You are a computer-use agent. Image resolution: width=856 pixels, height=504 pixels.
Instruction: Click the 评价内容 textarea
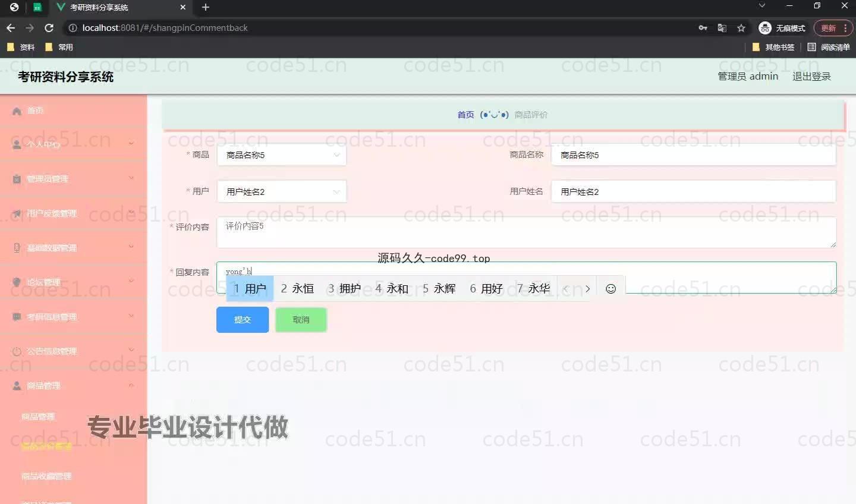[x=526, y=232]
